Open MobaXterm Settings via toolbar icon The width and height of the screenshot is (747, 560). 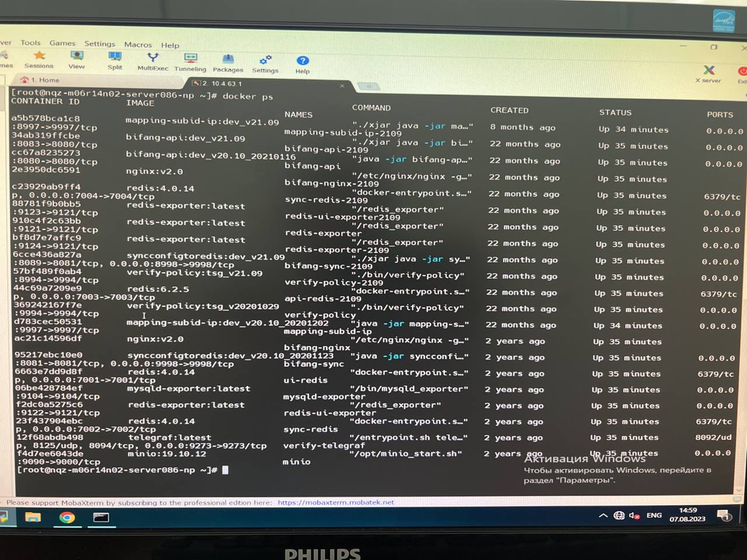(x=265, y=61)
